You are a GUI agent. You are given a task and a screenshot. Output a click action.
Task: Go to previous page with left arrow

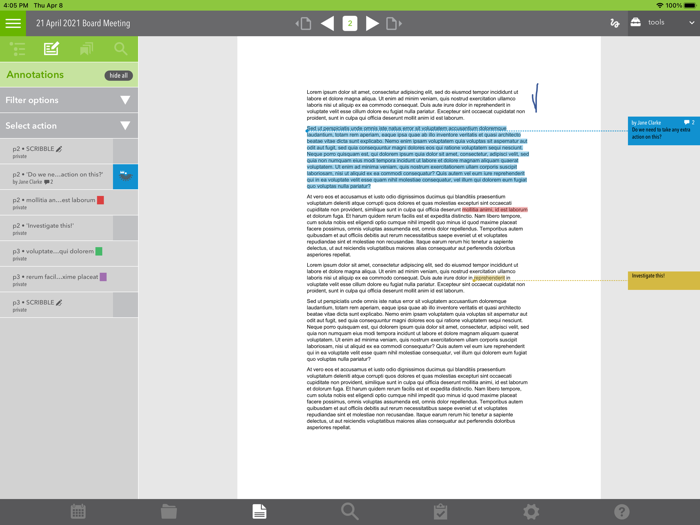(x=327, y=23)
